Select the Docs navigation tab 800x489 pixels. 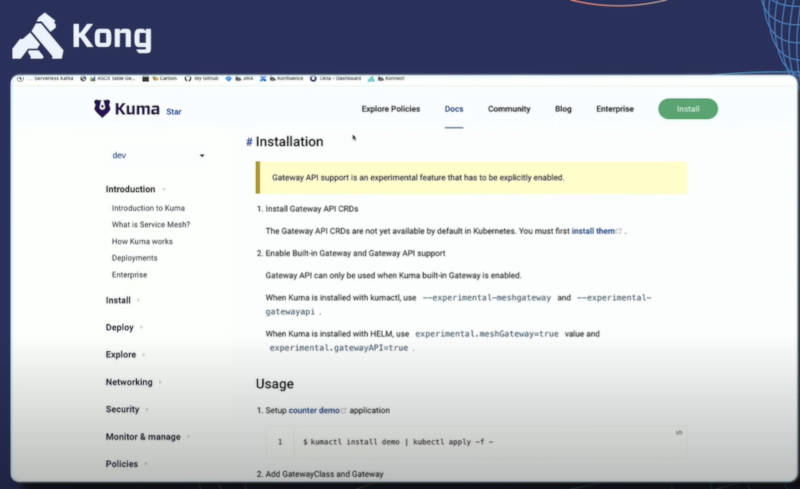tap(454, 109)
